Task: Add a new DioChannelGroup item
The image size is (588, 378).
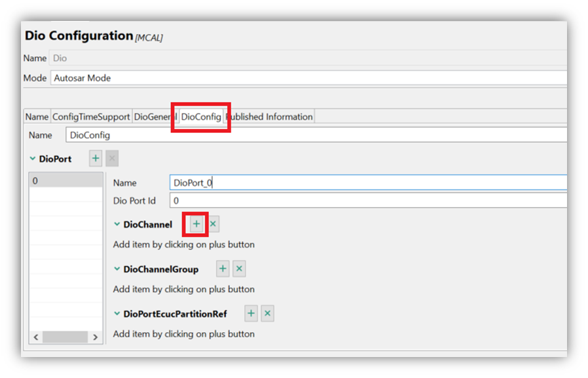Action: [x=223, y=269]
